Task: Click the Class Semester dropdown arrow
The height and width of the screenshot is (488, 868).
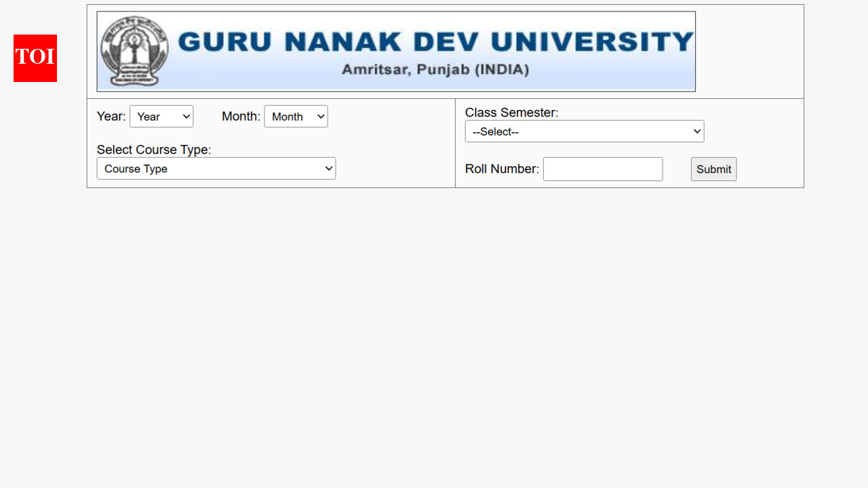Action: pos(696,131)
